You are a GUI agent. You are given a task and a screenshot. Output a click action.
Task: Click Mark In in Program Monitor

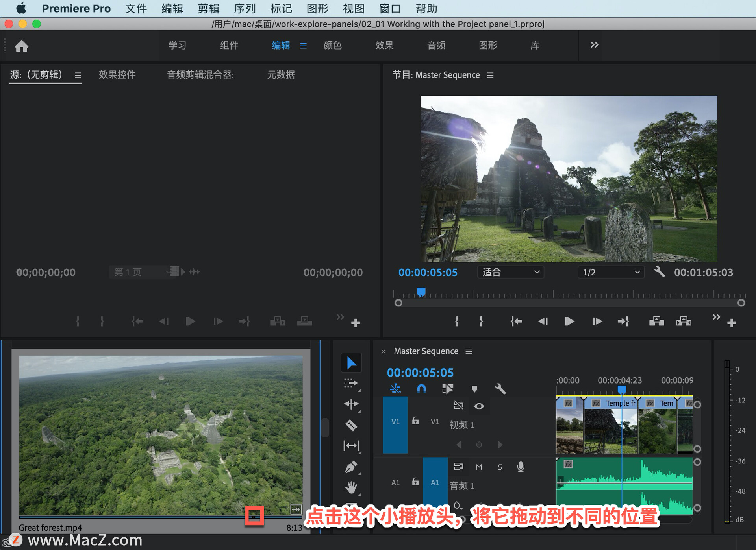click(457, 321)
